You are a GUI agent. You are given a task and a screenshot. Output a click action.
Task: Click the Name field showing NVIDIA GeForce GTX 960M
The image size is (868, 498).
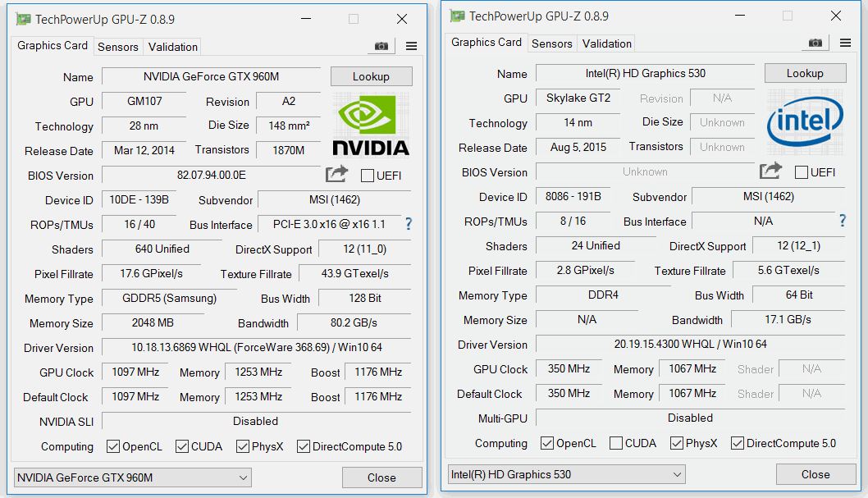212,77
